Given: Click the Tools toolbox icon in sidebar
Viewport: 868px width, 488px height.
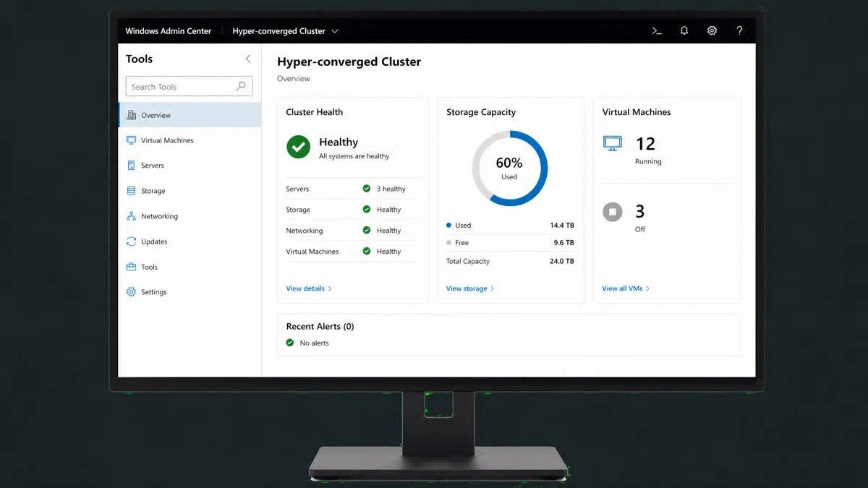Looking at the screenshot, I should click(131, 267).
